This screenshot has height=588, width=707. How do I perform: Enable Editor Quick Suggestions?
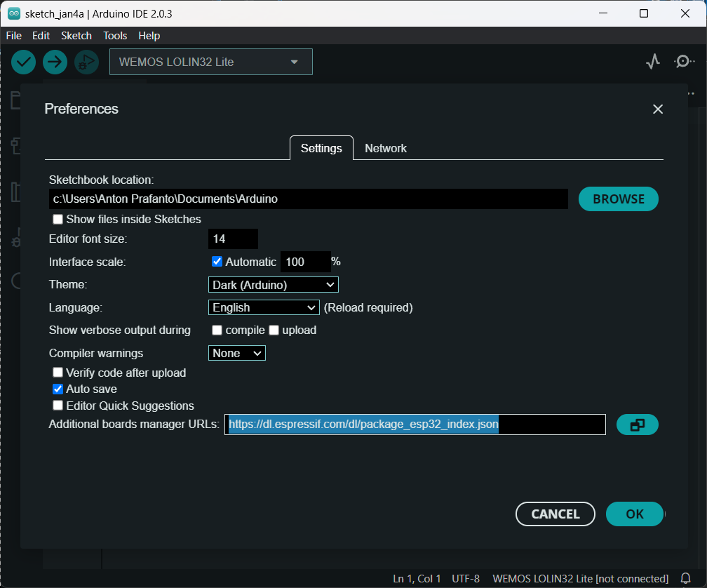pos(58,406)
